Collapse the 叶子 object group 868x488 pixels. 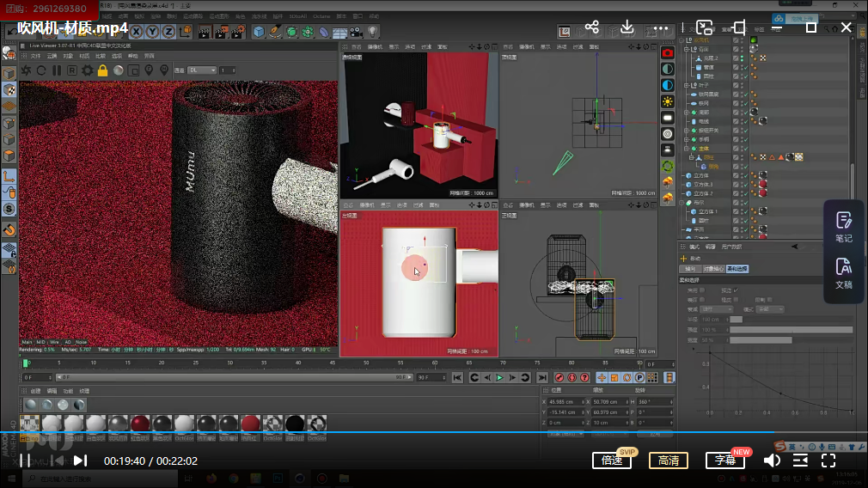coord(687,85)
